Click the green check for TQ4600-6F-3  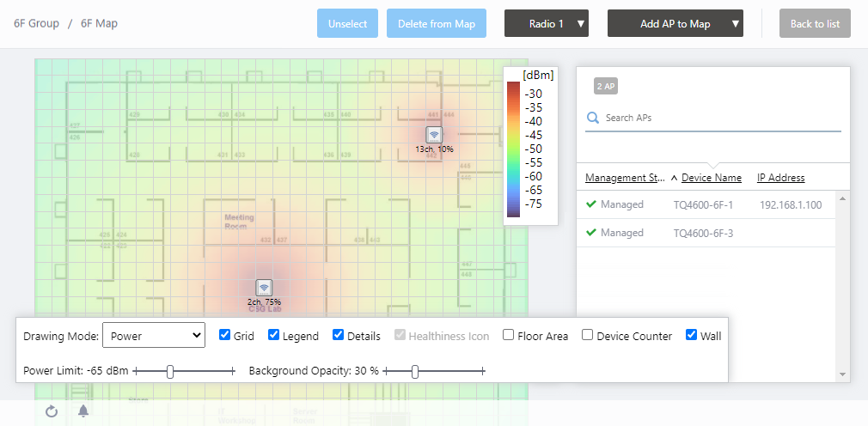(x=590, y=233)
